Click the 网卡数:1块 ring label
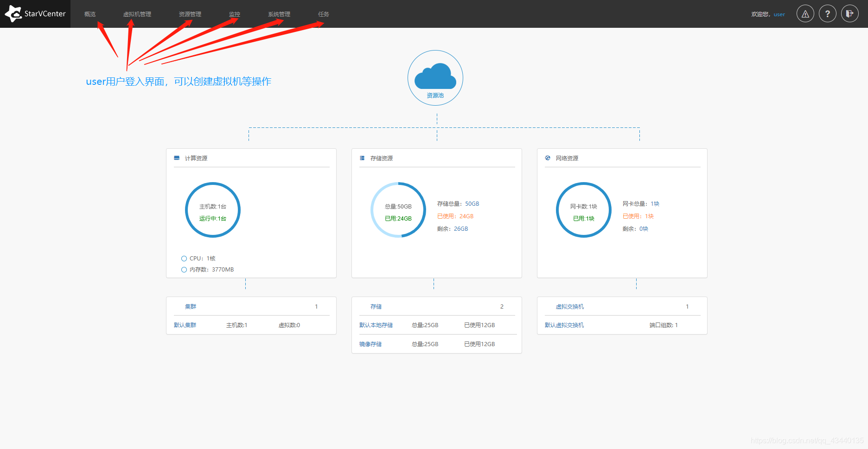Image resolution: width=868 pixels, height=449 pixels. click(584, 207)
